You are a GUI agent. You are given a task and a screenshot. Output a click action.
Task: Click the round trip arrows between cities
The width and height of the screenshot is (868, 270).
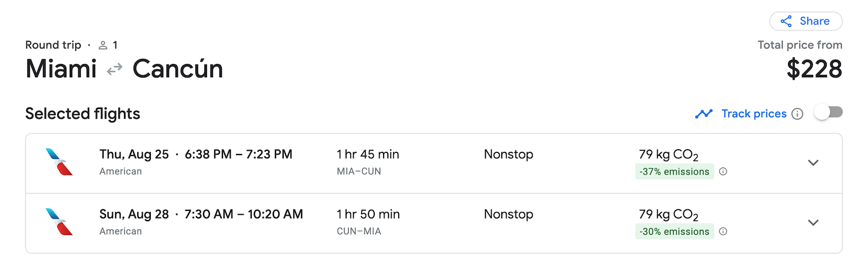click(x=114, y=69)
